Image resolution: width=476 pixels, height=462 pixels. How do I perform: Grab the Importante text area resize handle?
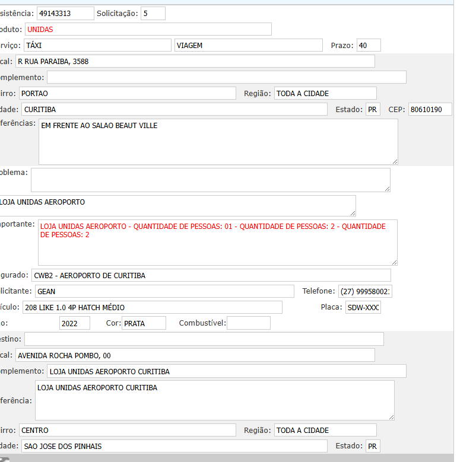pos(394,262)
